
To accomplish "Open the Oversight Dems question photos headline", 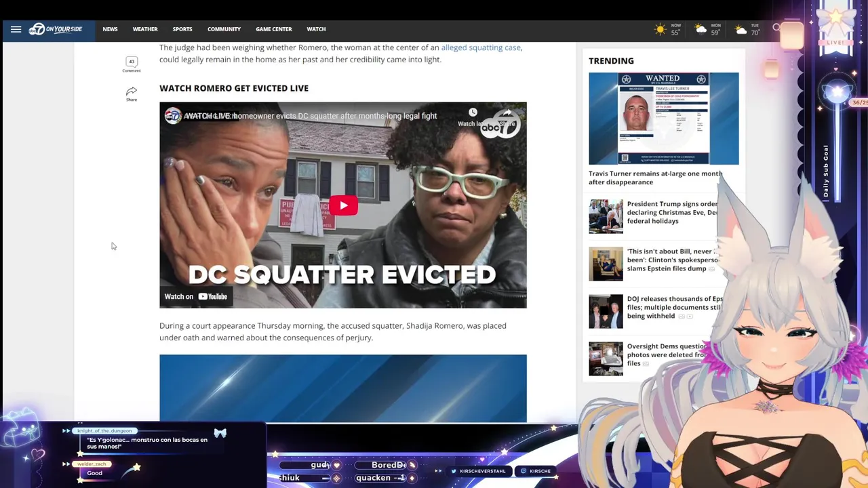I will pos(668,354).
